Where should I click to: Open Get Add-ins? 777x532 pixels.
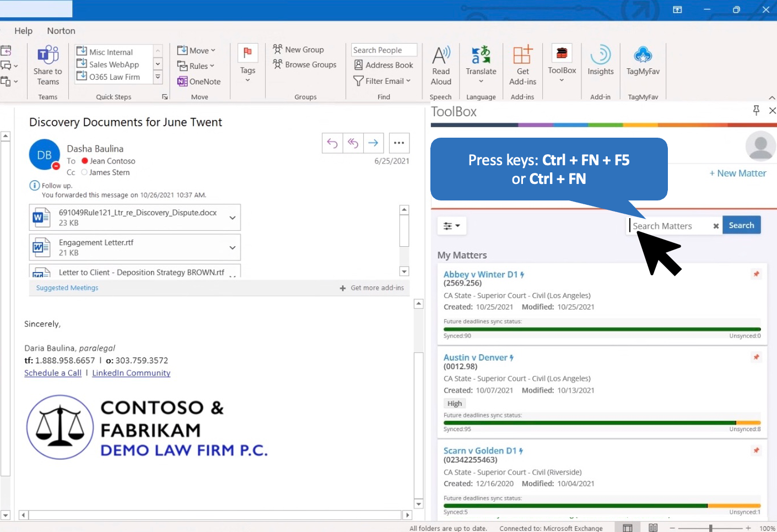[522, 66]
